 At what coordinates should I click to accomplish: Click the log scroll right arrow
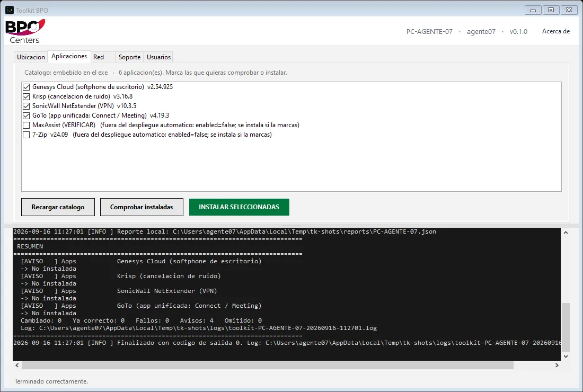point(556,365)
